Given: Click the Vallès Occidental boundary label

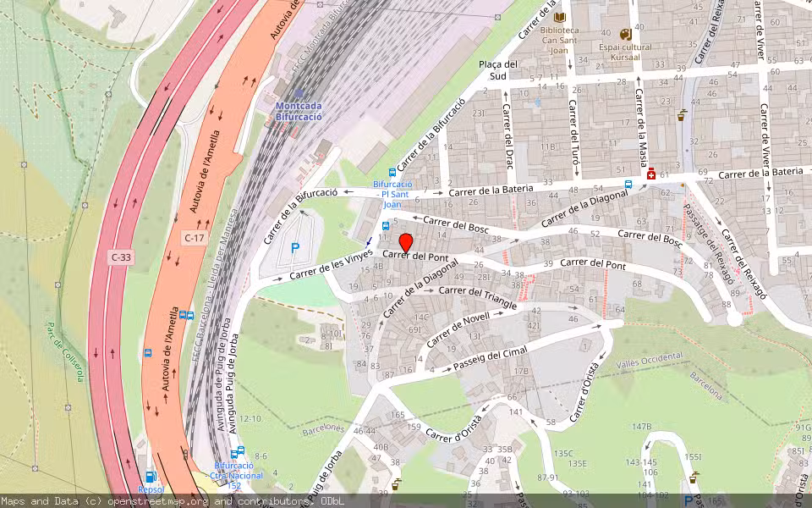Looking at the screenshot, I should (650, 361).
